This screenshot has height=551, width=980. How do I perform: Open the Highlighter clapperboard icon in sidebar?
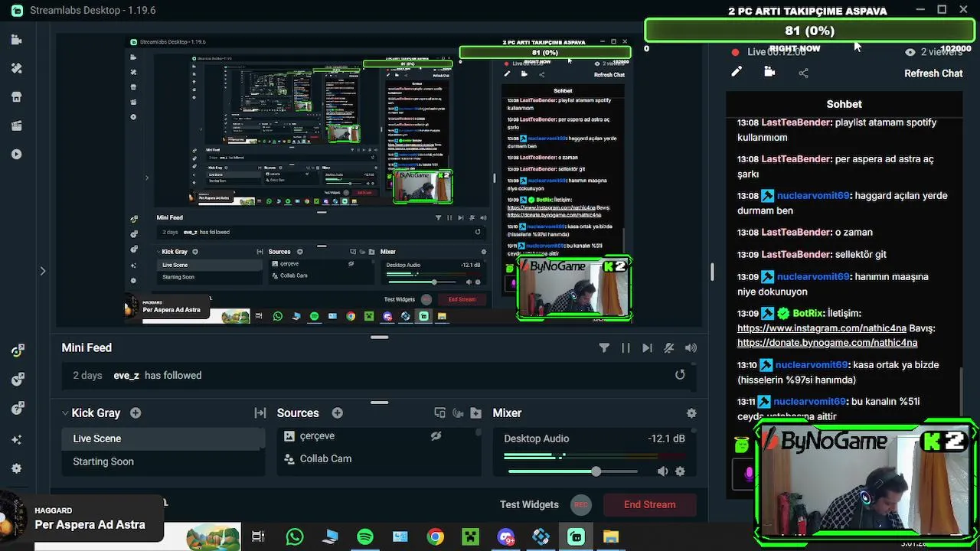[17, 126]
